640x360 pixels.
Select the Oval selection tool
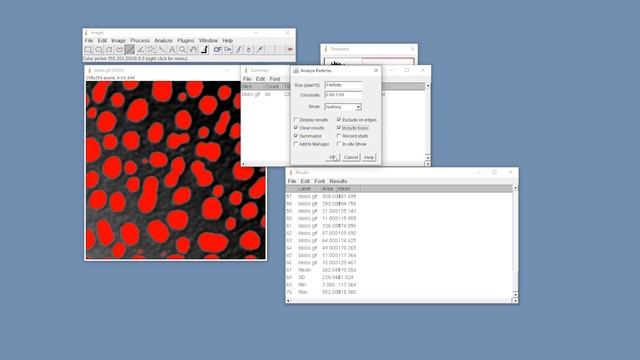(99, 50)
